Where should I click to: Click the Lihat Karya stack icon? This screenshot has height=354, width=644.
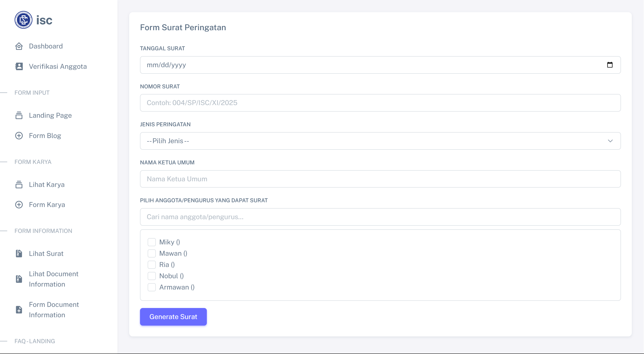click(x=19, y=184)
